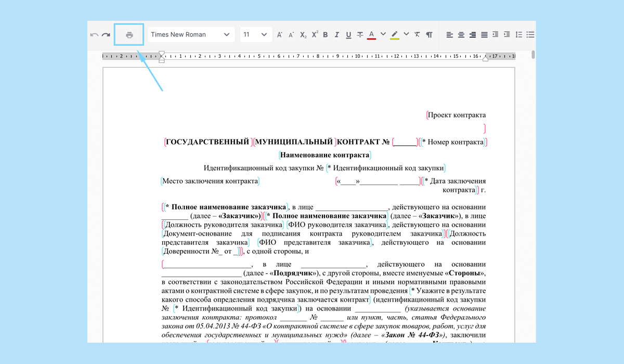Click the 'МУНИЦИПАЛЬНЫЙ' heading word
This screenshot has width=624, height=364.
[294, 142]
